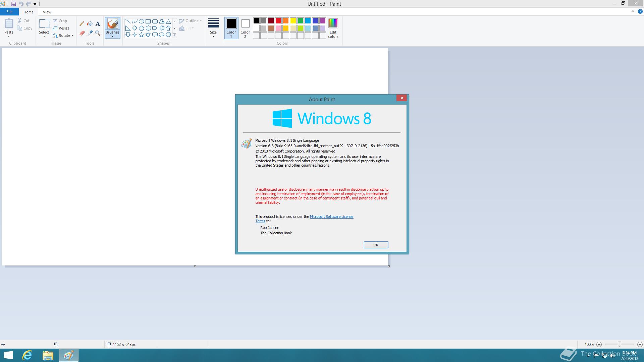Expand the Shapes gallery More arrow
The image size is (644, 362).
pyautogui.click(x=174, y=35)
